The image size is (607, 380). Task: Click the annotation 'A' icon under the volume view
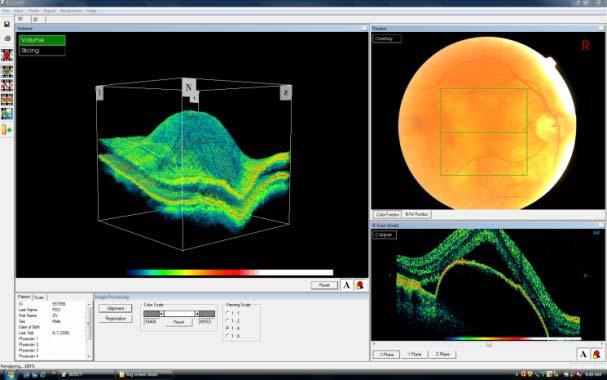(346, 285)
